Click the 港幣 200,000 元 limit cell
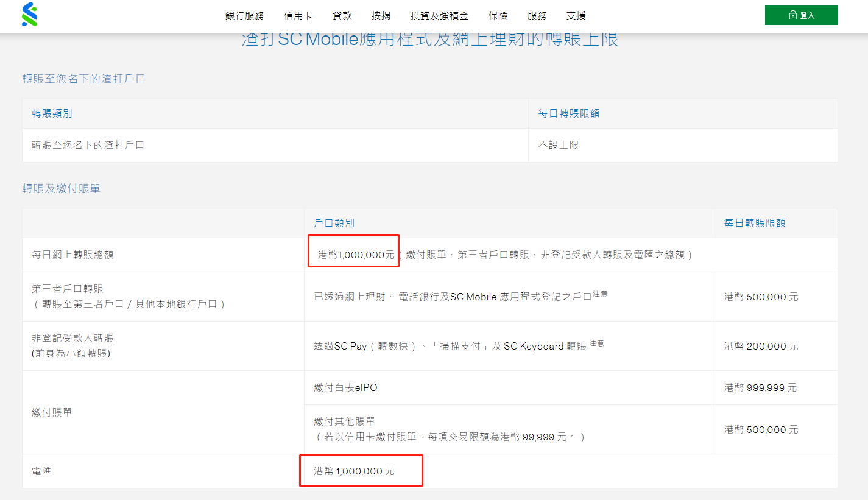868x500 pixels. point(761,346)
